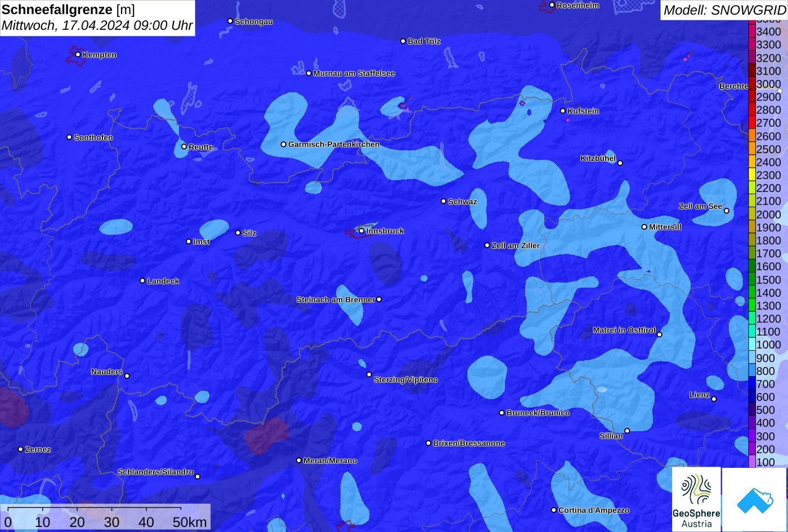Viewport: 788px width, 532px height.
Task: Click the 2300 m yellow legend swatch
Action: 752,176
